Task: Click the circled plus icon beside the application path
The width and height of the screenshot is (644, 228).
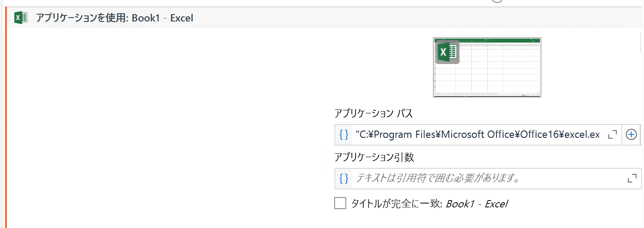Action: pyautogui.click(x=632, y=135)
